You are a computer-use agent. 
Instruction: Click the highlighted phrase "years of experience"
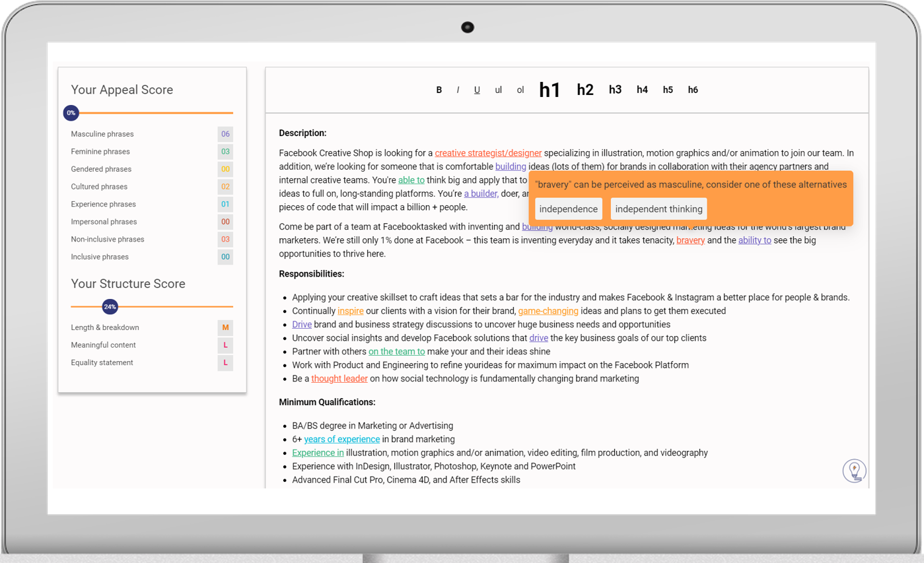[342, 439]
